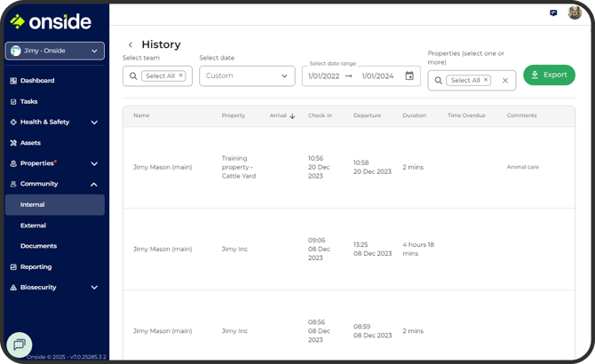Screen dimensions: 595x364
Task: Click the date range start field
Action: click(324, 76)
